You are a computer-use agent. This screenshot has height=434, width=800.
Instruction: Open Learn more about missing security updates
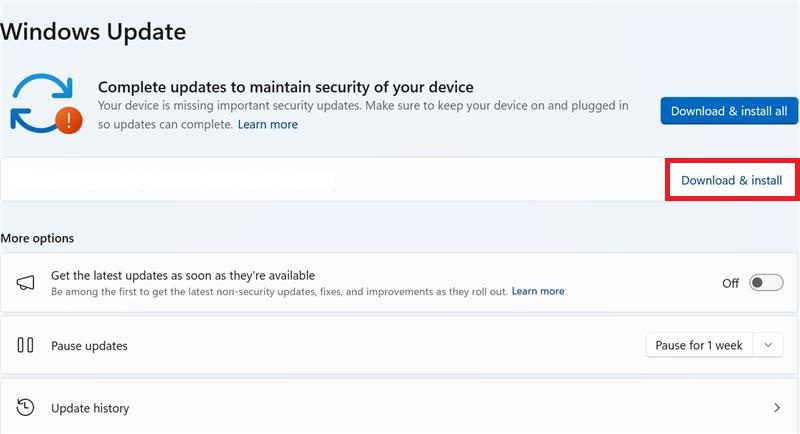pyautogui.click(x=268, y=125)
